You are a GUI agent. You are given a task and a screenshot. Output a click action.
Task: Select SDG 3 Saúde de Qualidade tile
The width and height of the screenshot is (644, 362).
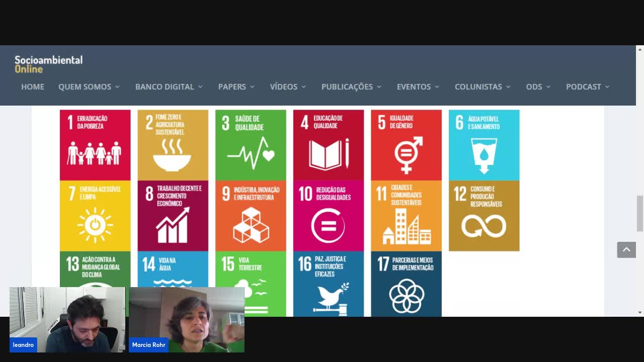(251, 145)
